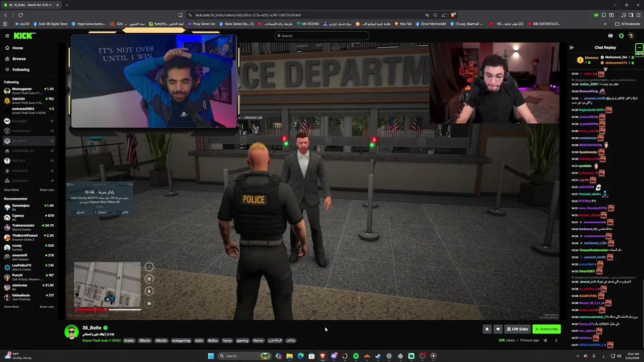The height and width of the screenshot is (362, 644).
Task: Open weather widget showing Mostly cloudy
Action: (18, 356)
